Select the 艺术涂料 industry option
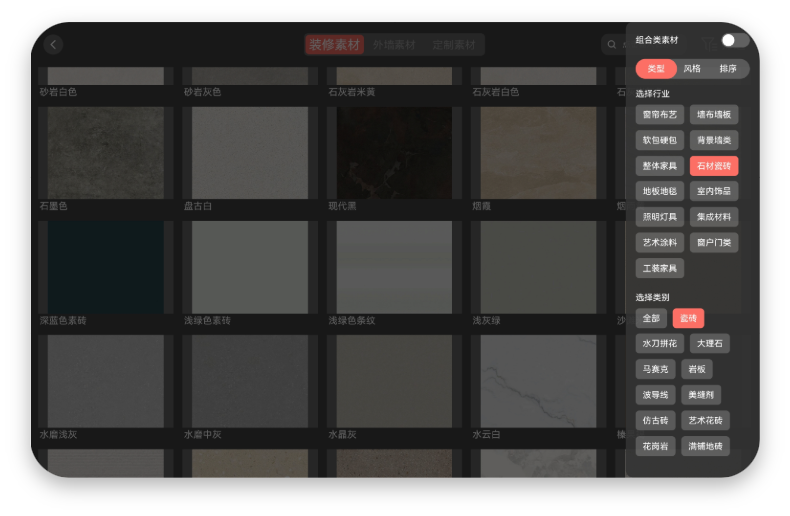 click(x=659, y=242)
